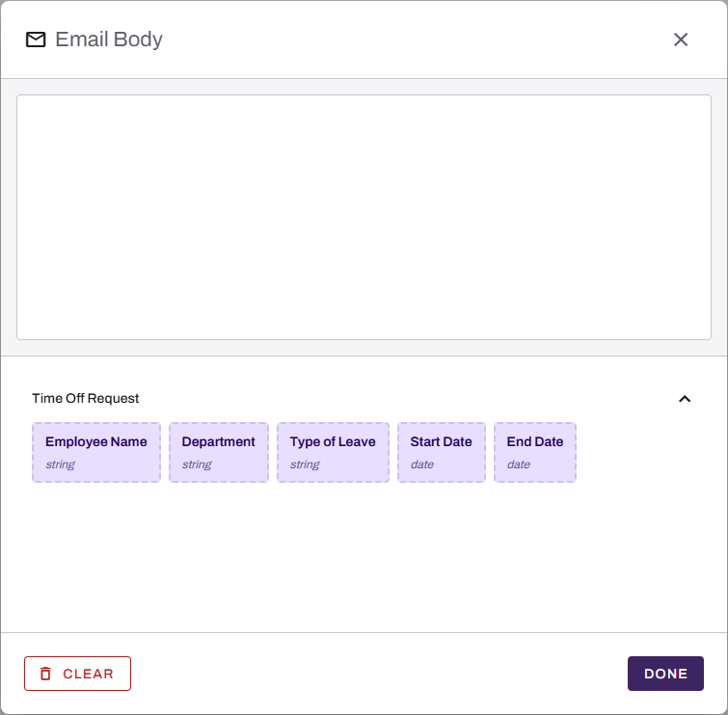Viewport: 728px width, 715px height.
Task: Collapse the Time Off Request section chevron
Action: (685, 399)
